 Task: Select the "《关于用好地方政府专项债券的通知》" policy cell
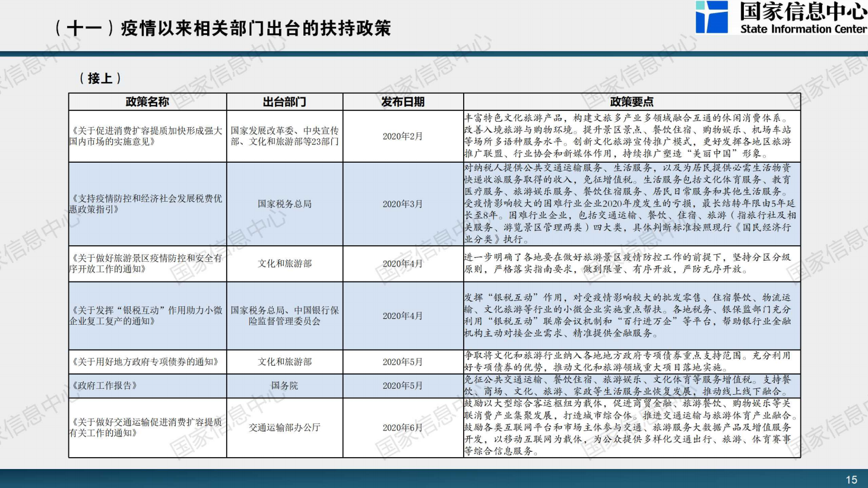tap(145, 362)
